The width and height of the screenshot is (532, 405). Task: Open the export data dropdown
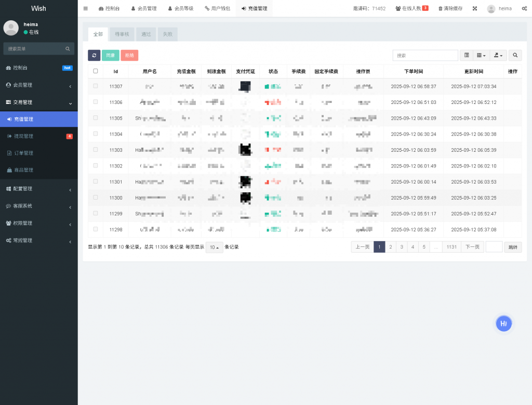[499, 56]
